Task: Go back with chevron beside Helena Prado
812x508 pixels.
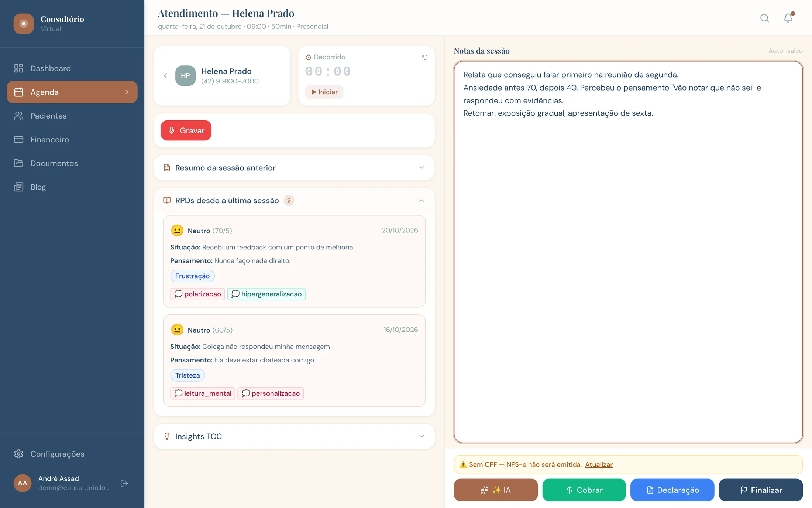Action: (165, 76)
